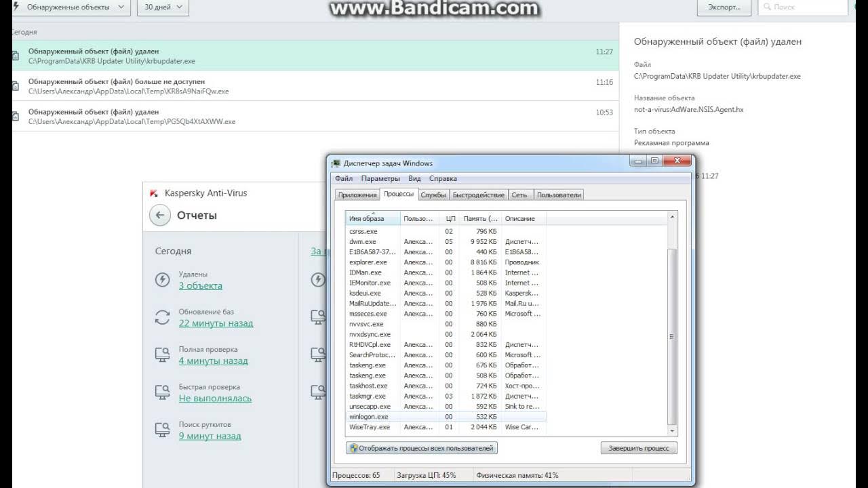
Task: Open the Файл menu in Task Manager
Action: click(x=344, y=179)
